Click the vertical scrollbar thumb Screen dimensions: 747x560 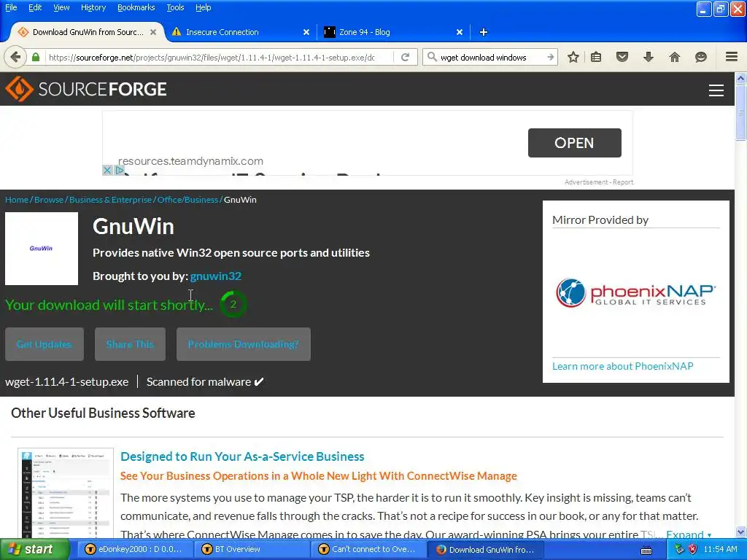(x=740, y=112)
